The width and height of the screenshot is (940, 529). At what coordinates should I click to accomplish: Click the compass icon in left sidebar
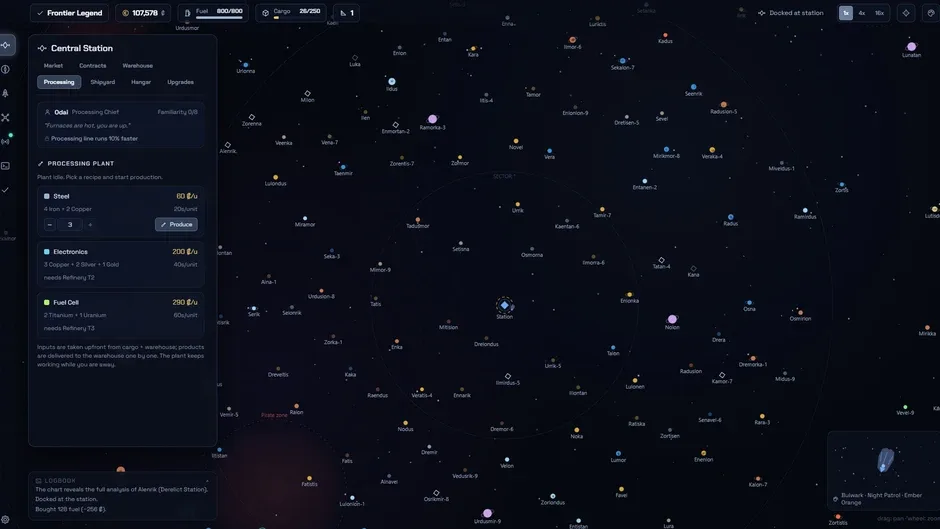click(5, 69)
